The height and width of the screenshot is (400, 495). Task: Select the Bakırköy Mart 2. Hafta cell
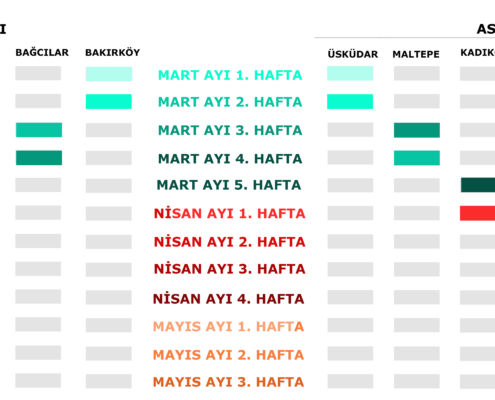[109, 102]
